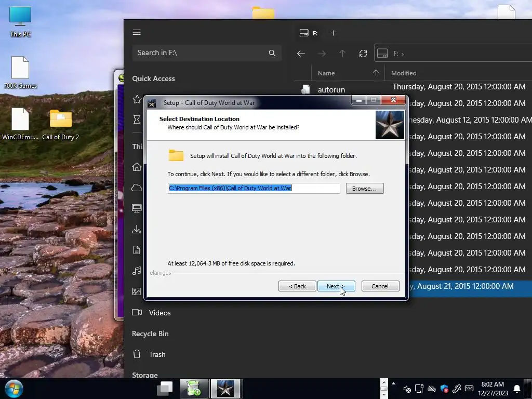This screenshot has width=532, height=399.
Task: Open the notifications bell in tray
Action: coord(517,389)
